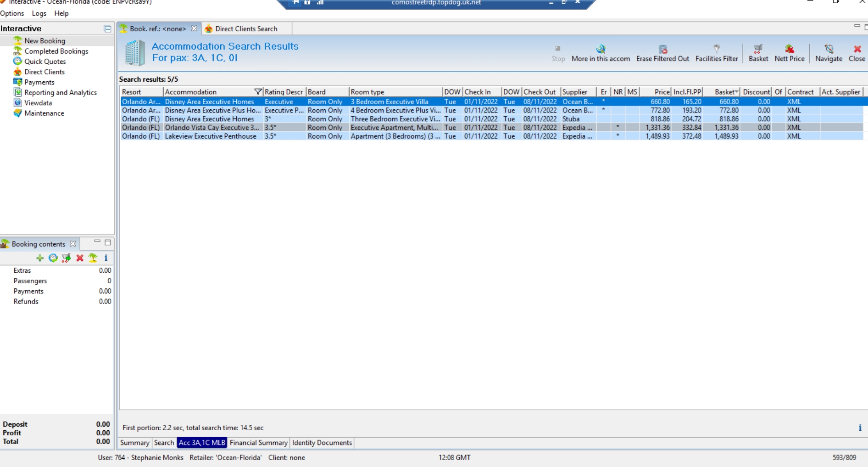Image resolution: width=868 pixels, height=467 pixels.
Task: Click the clock refresh icon in Booking contents
Action: coord(53,258)
